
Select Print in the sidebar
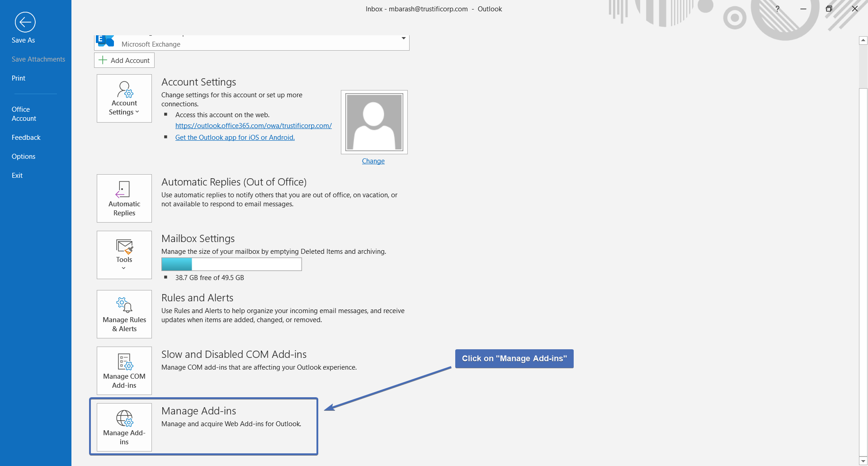click(x=19, y=78)
